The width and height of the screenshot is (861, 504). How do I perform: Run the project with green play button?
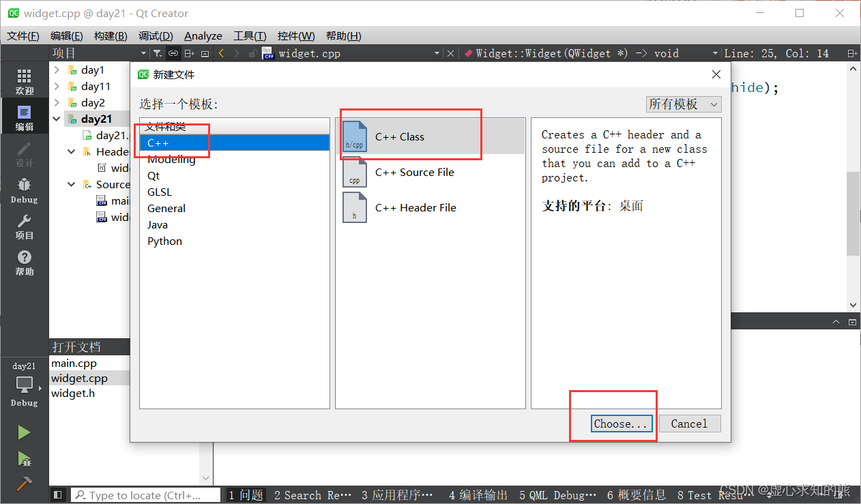tap(24, 432)
